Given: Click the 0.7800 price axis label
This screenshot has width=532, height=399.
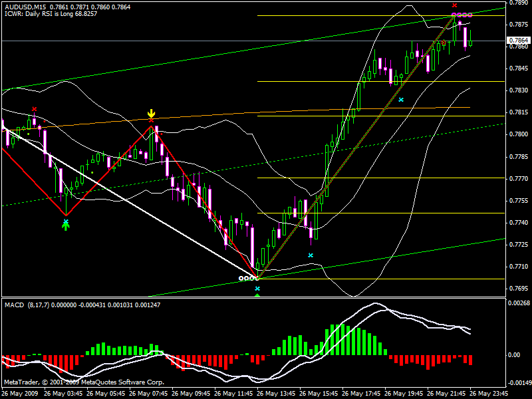Looking at the screenshot, I should point(519,134).
